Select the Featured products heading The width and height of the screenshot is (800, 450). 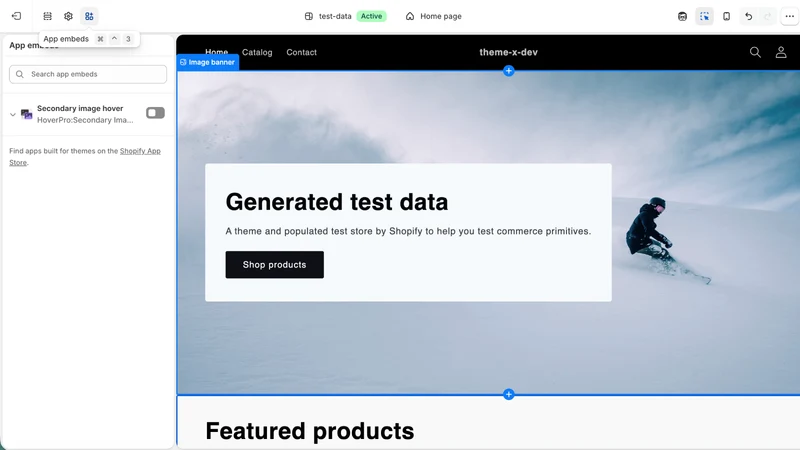coord(310,431)
